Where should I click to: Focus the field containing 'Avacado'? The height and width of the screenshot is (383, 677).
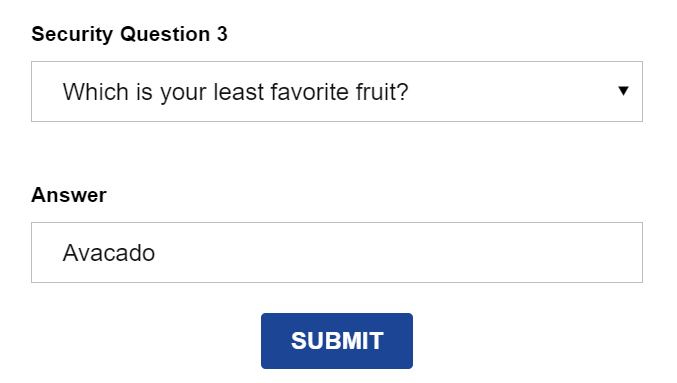click(x=337, y=253)
